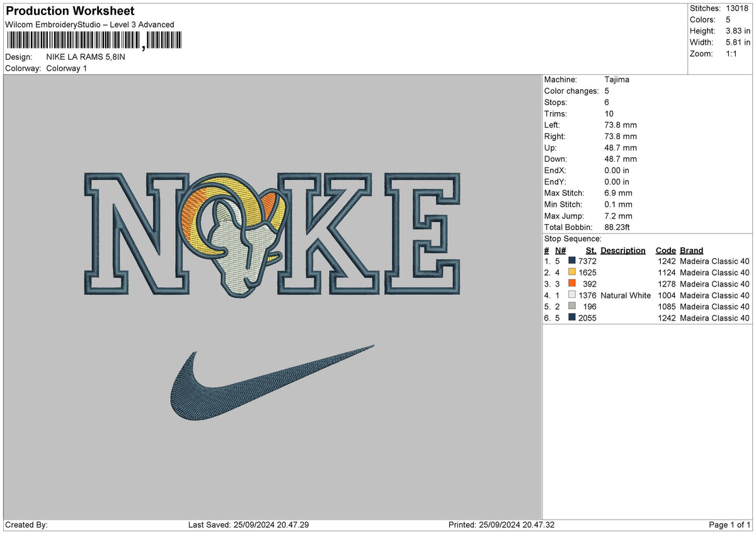Image resolution: width=756 pixels, height=534 pixels.
Task: Click the Left value 73.8 mm
Action: coord(621,125)
